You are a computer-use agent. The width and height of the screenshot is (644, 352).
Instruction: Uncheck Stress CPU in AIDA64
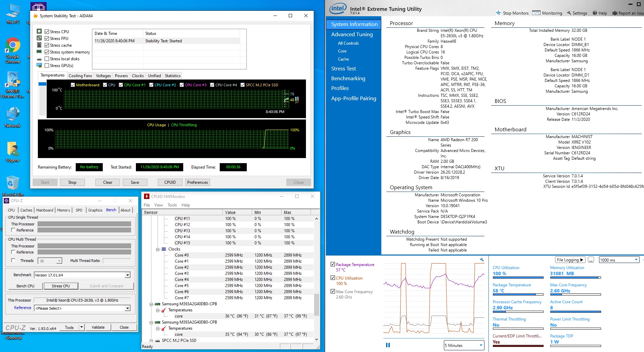click(47, 31)
